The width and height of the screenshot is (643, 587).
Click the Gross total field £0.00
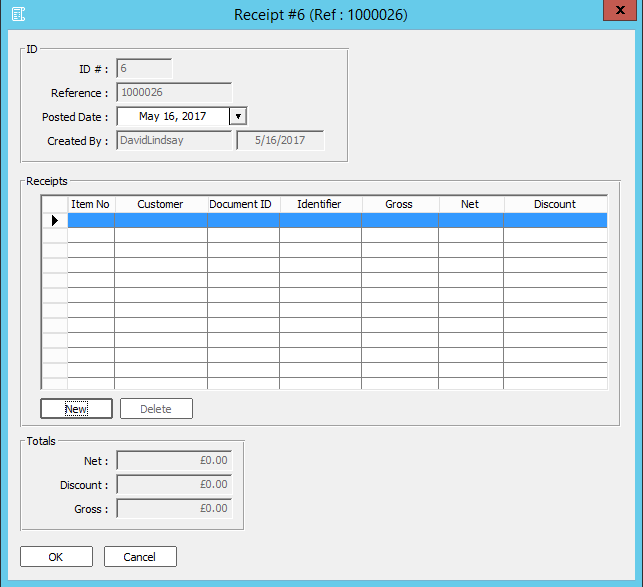(174, 508)
